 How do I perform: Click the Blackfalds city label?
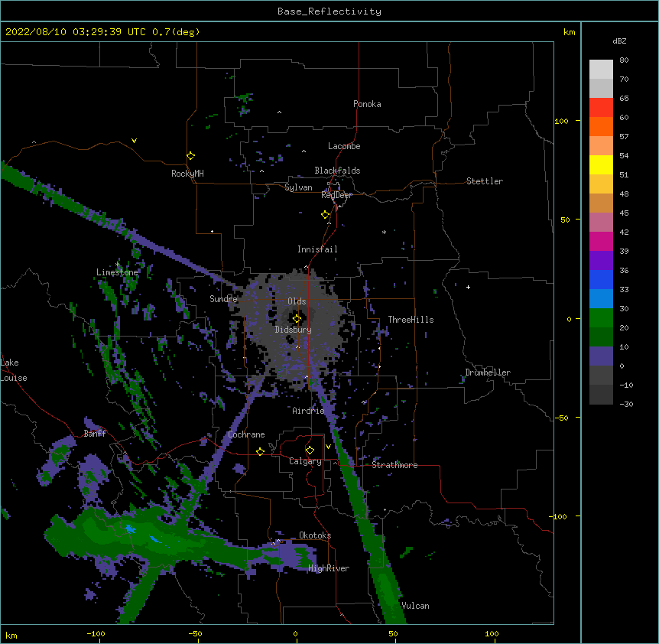[337, 171]
